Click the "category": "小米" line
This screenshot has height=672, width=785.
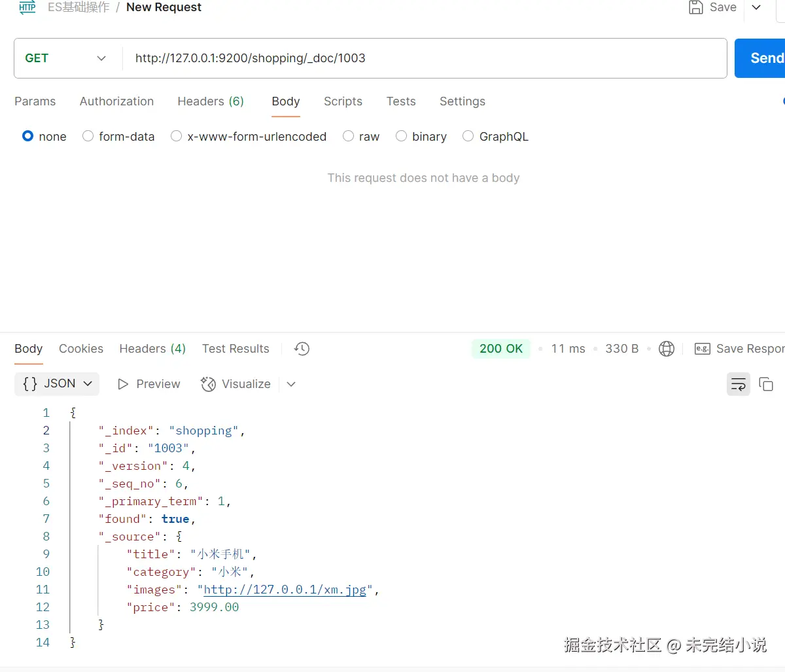tap(190, 572)
